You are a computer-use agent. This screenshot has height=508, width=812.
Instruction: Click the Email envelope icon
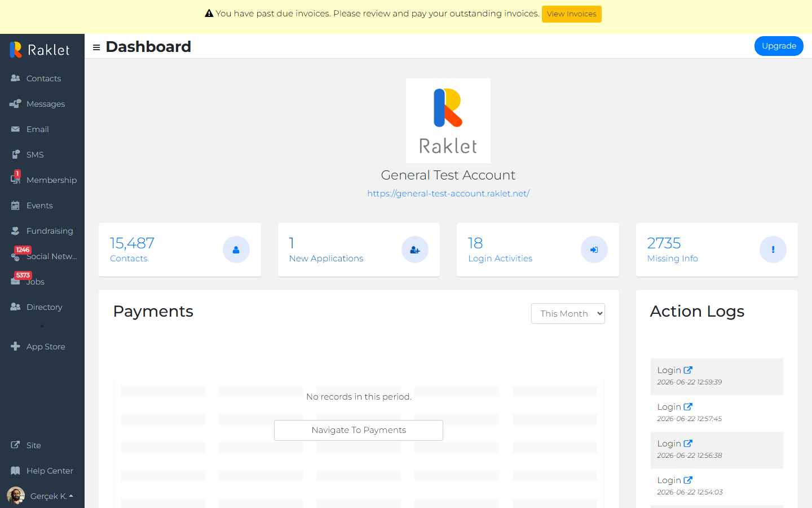tap(15, 129)
